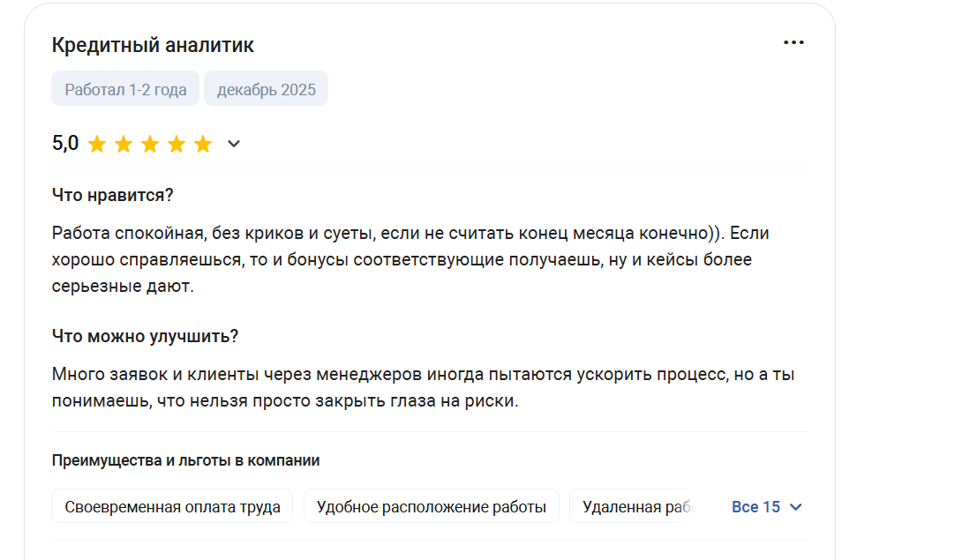Click the "Что можно улучшить?" heading
Image resolution: width=977 pixels, height=560 pixels.
(x=146, y=336)
